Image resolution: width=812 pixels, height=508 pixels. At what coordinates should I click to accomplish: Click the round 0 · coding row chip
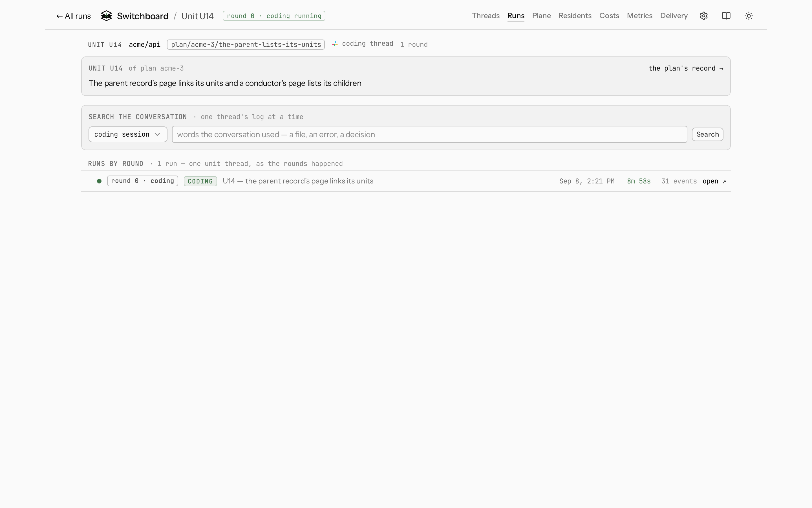[x=143, y=181]
